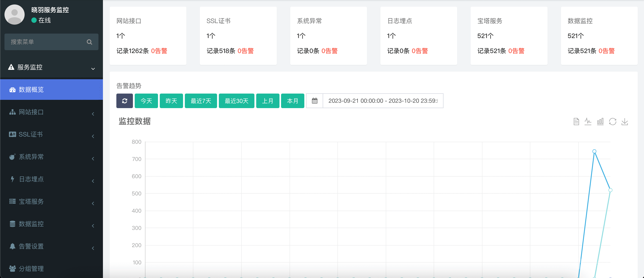The width and height of the screenshot is (644, 278).
Task: Select 数据概览 in the sidebar
Action: [x=31, y=90]
